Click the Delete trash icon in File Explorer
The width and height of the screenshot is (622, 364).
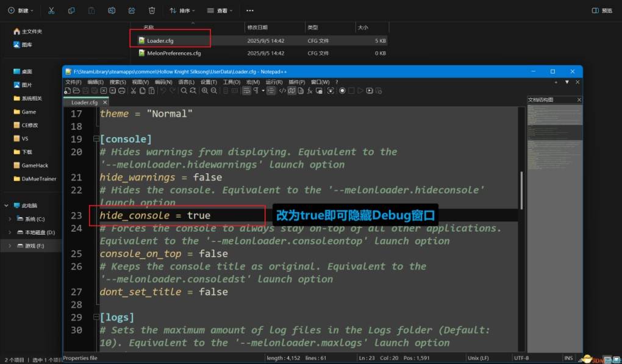(152, 11)
